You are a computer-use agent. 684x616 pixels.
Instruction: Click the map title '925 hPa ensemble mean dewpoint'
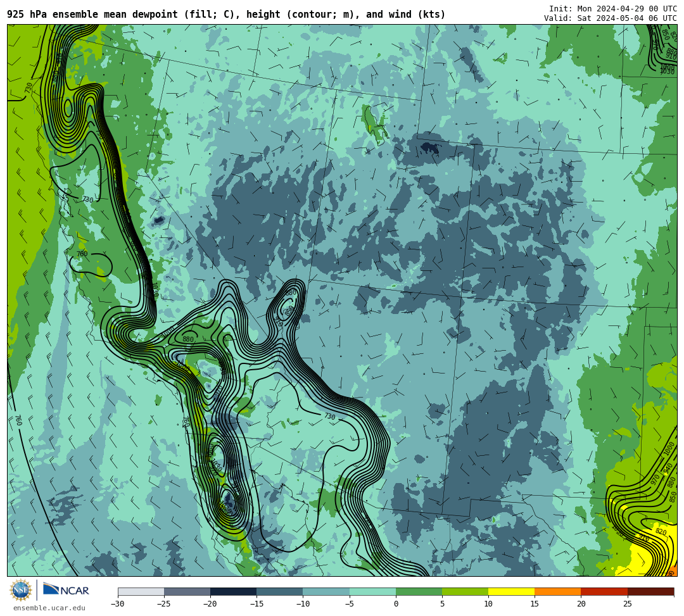pos(92,15)
